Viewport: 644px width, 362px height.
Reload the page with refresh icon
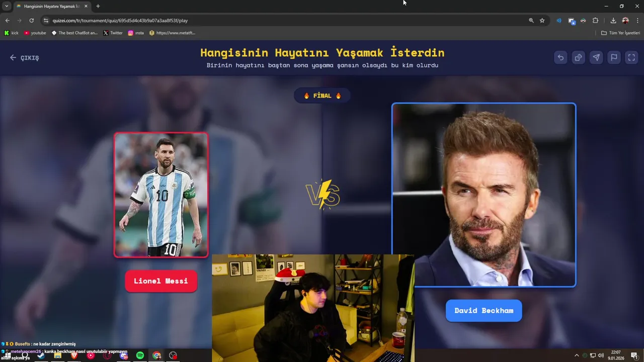pos(31,21)
